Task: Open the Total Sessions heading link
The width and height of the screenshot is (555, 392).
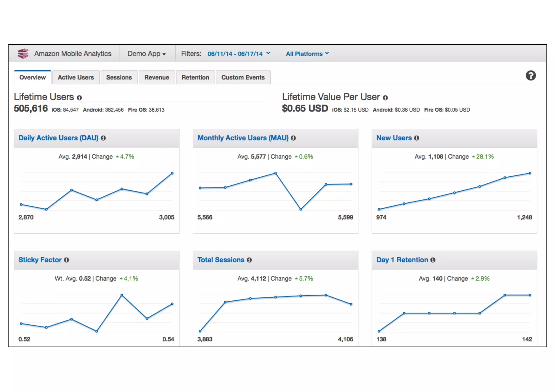Action: (221, 260)
